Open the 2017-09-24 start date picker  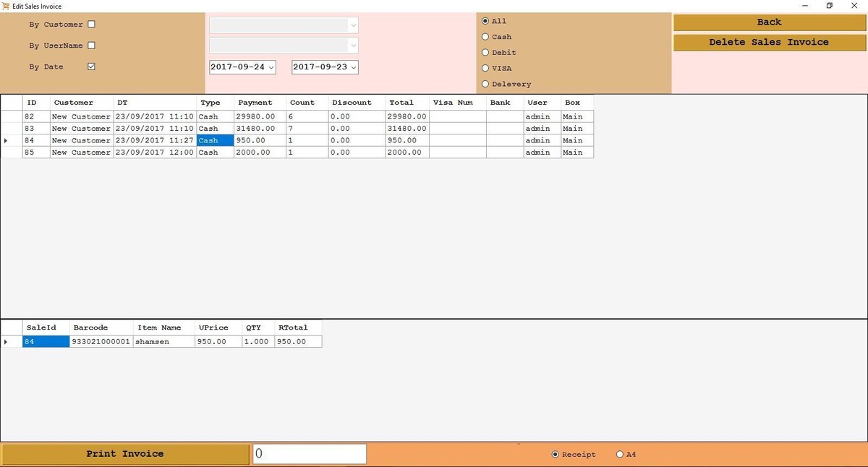tap(271, 67)
